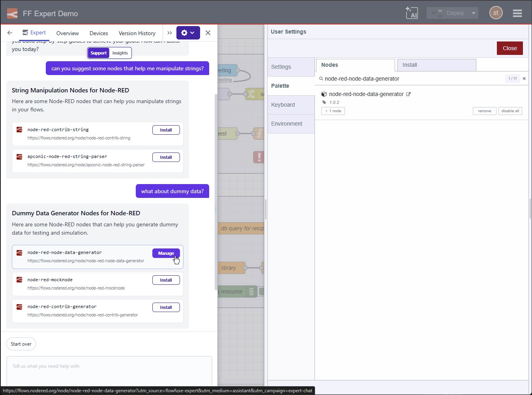This screenshot has width=532, height=395.
Task: Click Manage for node-red-node-data-generator
Action: 166,253
